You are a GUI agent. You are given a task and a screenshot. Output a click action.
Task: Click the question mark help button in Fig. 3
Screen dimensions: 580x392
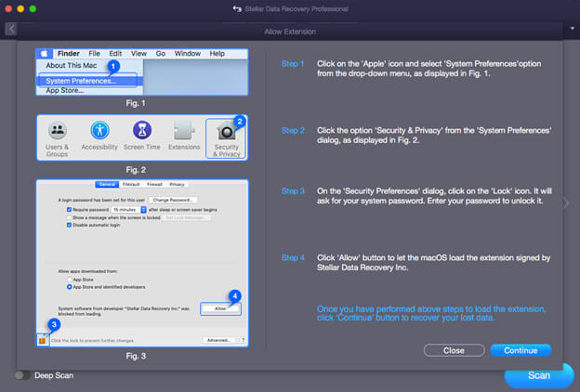point(243,340)
